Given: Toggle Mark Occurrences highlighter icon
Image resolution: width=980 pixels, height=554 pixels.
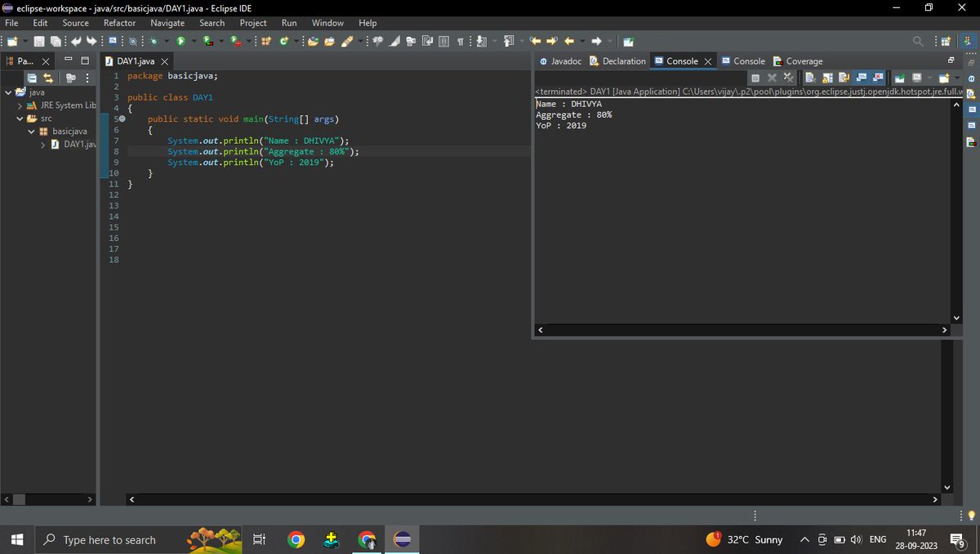Looking at the screenshot, I should (394, 41).
